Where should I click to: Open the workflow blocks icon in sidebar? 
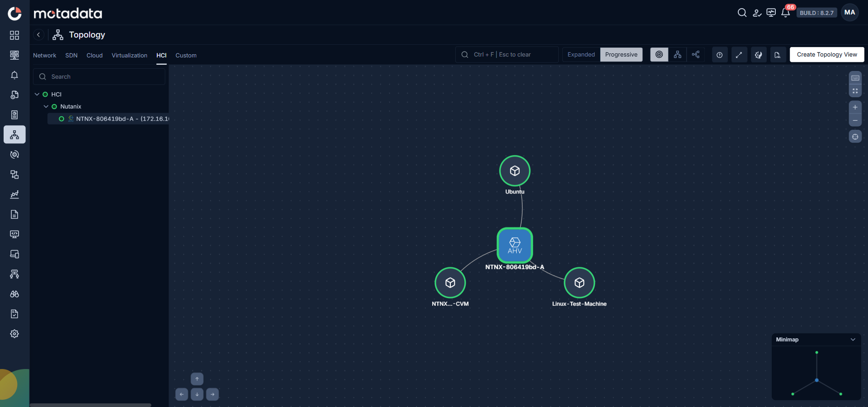click(x=14, y=175)
